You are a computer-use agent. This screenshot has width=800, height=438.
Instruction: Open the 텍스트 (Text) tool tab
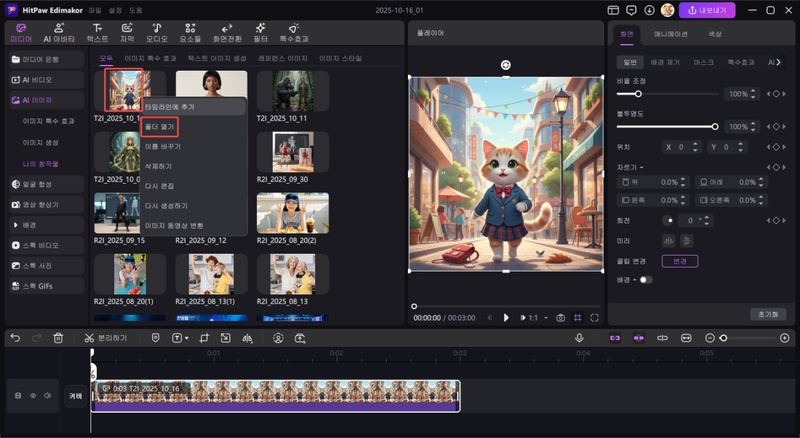(x=97, y=32)
